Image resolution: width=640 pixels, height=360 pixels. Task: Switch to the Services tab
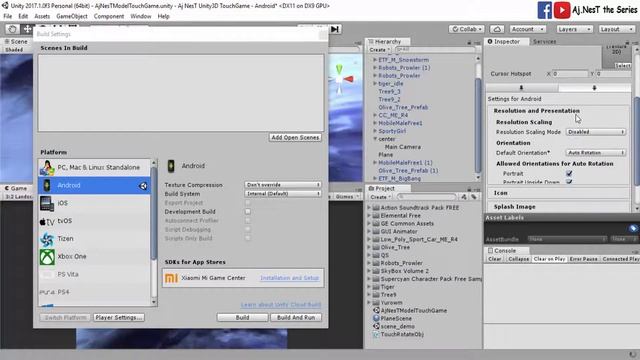(x=544, y=42)
